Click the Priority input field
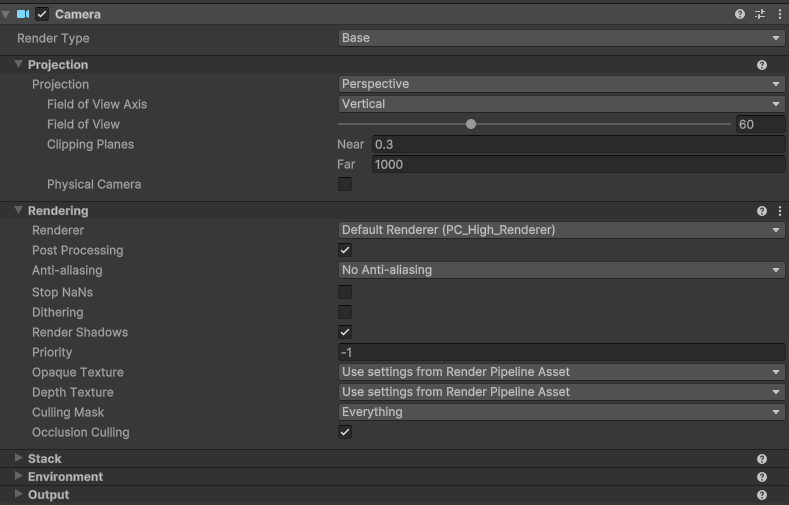Viewport: 789px width, 505px height. click(561, 352)
